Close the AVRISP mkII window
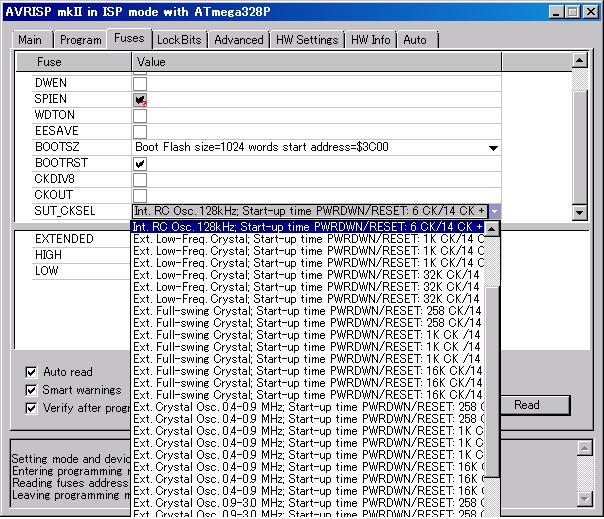The height and width of the screenshot is (519, 604). tap(591, 12)
